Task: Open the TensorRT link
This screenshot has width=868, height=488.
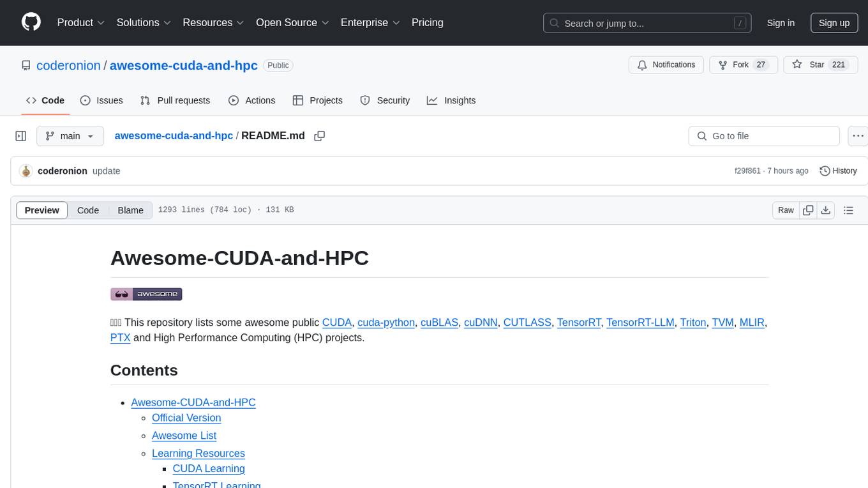Action: pyautogui.click(x=579, y=323)
